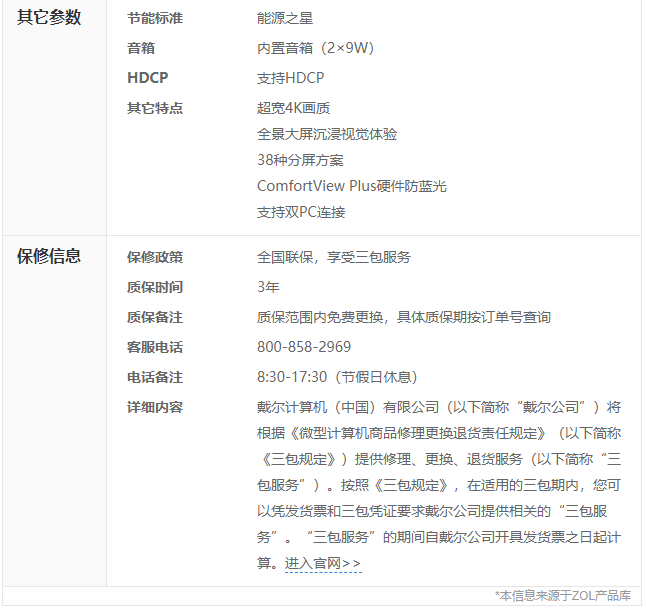Click the ComfortView Plus硬件防蓝光 feature line
646x611 pixels.
(x=351, y=186)
